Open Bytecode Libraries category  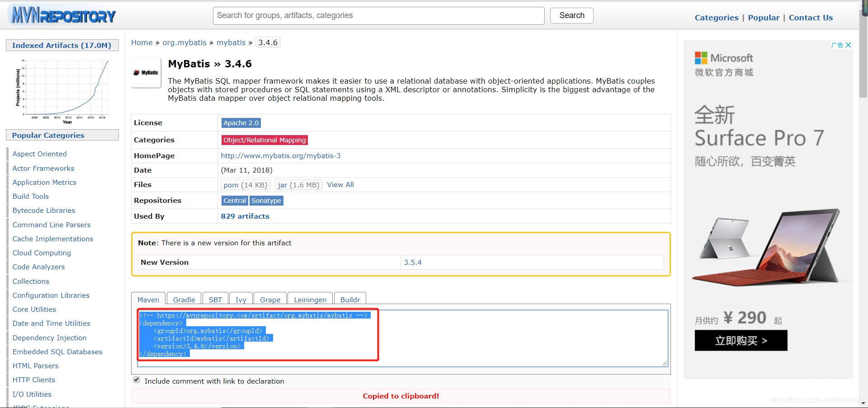tap(43, 211)
